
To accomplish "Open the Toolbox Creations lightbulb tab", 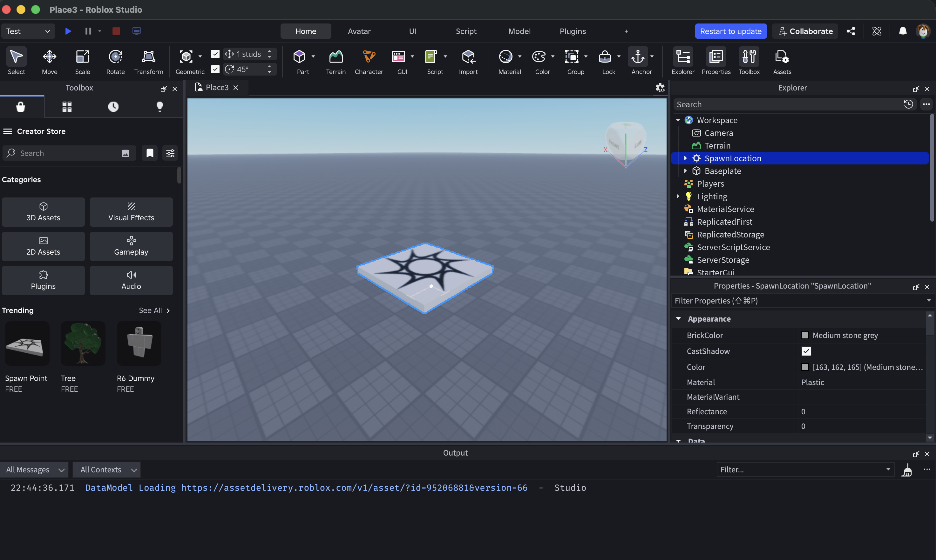I will coord(160,107).
